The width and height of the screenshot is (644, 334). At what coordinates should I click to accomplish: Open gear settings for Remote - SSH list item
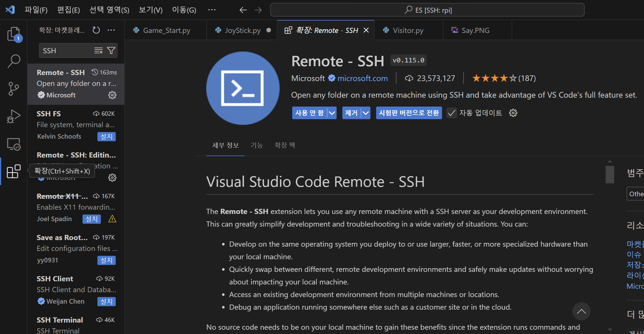click(x=112, y=95)
